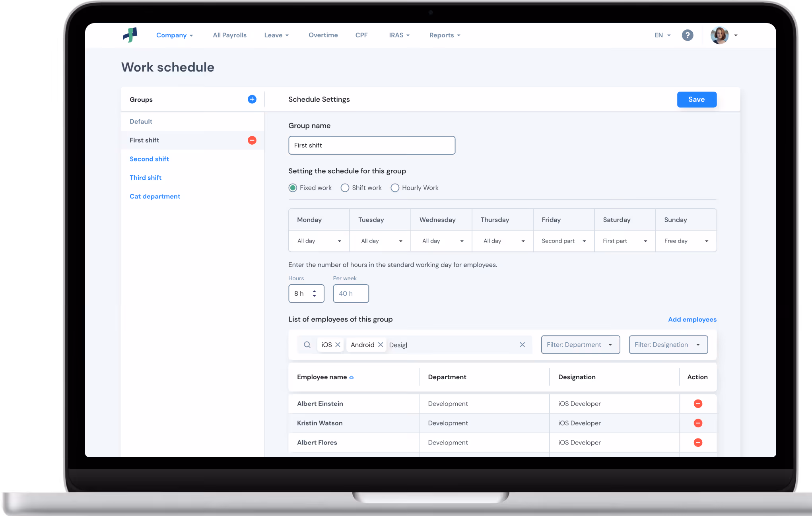
Task: Click the user profile avatar
Action: pos(719,35)
